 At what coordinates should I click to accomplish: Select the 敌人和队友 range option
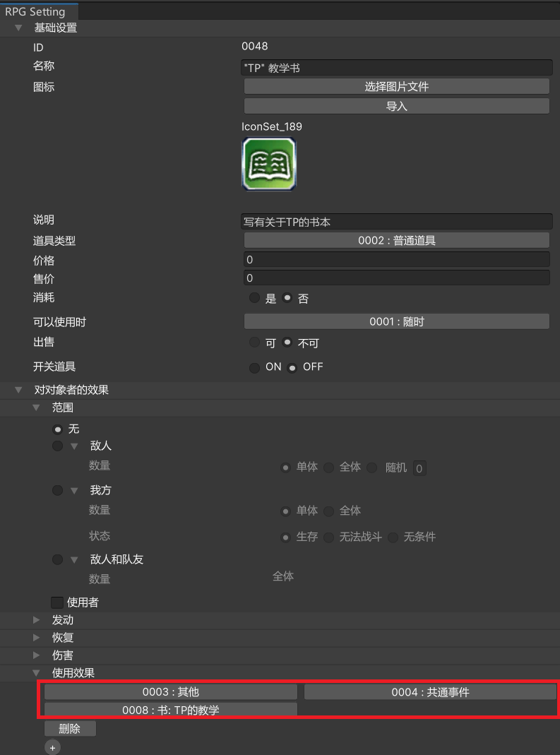(x=57, y=559)
